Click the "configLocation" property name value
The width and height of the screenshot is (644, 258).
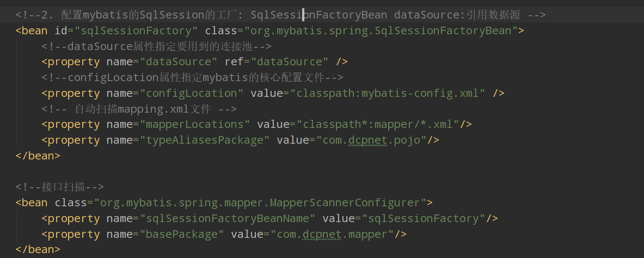192,93
